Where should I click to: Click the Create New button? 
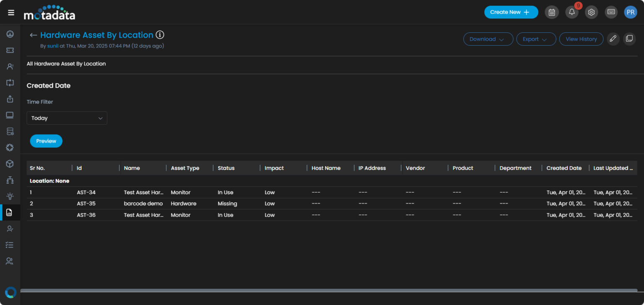click(x=511, y=12)
